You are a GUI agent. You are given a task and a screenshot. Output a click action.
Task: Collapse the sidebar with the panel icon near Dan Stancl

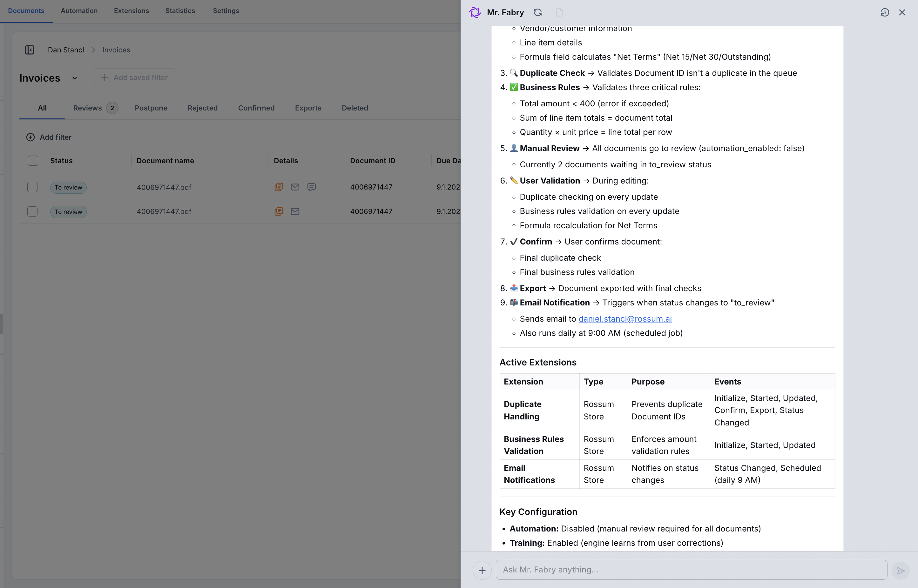click(x=30, y=50)
